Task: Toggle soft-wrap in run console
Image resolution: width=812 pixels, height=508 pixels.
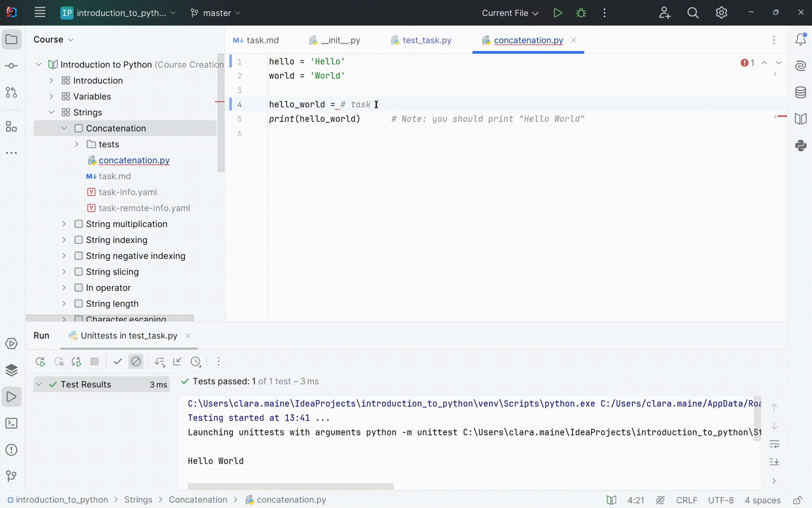Action: [774, 444]
